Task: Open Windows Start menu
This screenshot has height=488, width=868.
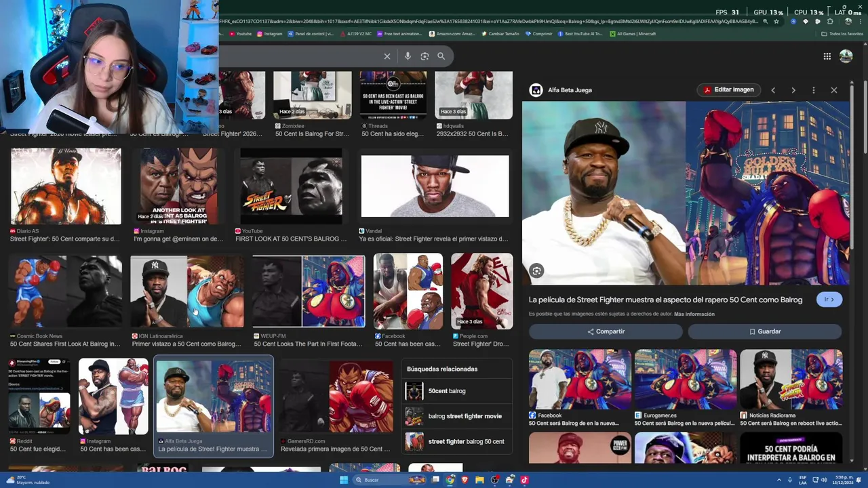Action: pyautogui.click(x=344, y=480)
